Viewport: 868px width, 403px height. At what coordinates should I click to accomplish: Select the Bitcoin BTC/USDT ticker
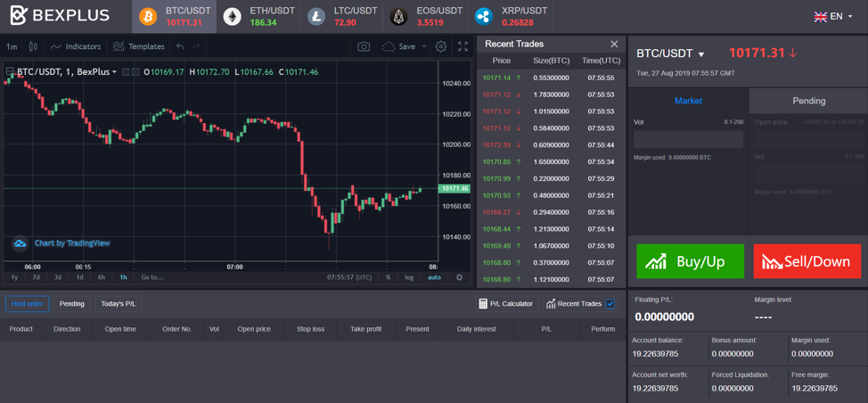(175, 17)
